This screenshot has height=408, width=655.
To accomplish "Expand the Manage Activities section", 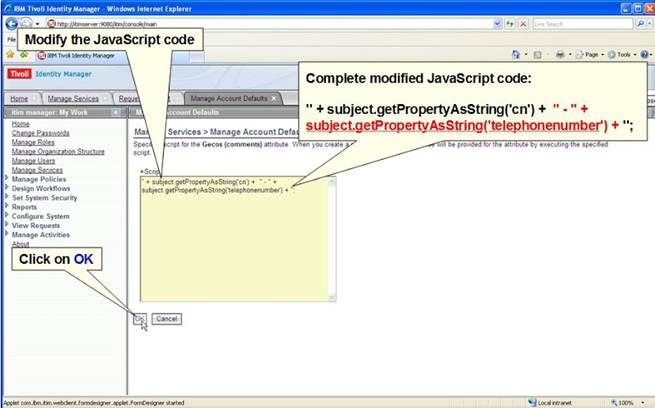I will [x=7, y=233].
